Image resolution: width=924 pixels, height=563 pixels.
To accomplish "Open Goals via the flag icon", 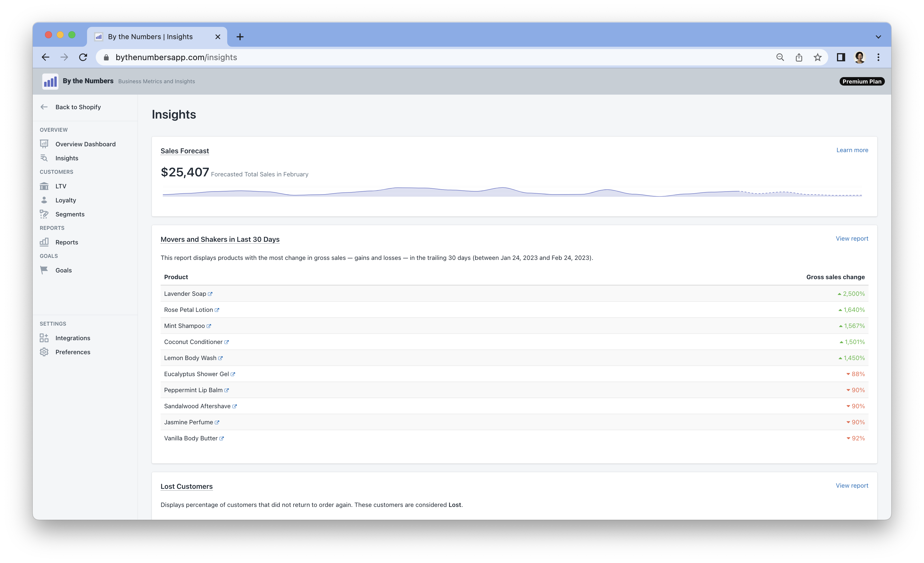I will tap(44, 270).
